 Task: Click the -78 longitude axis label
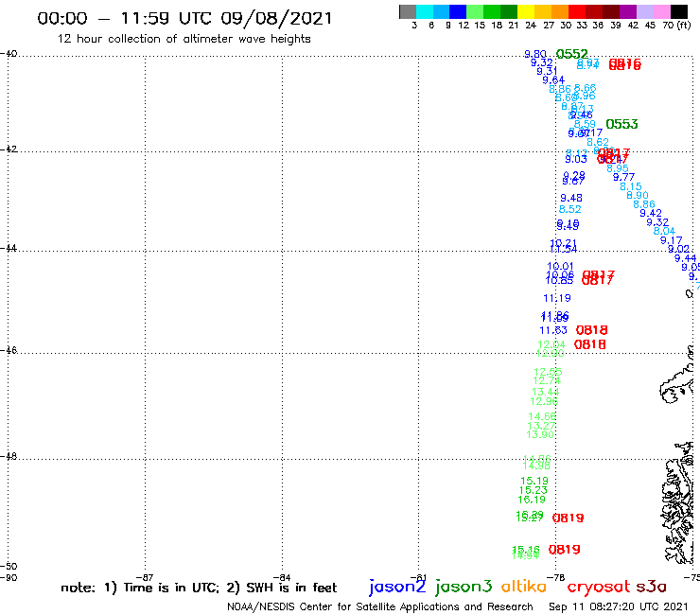coord(556,577)
